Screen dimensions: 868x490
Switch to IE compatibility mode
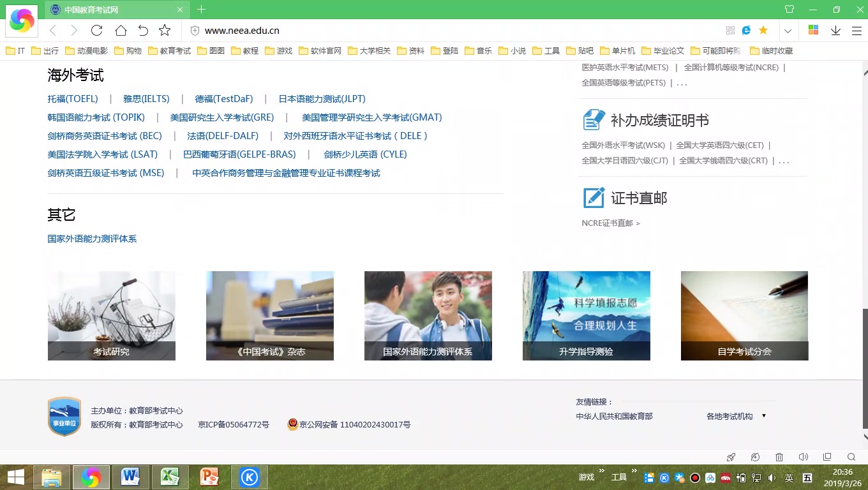tap(746, 30)
